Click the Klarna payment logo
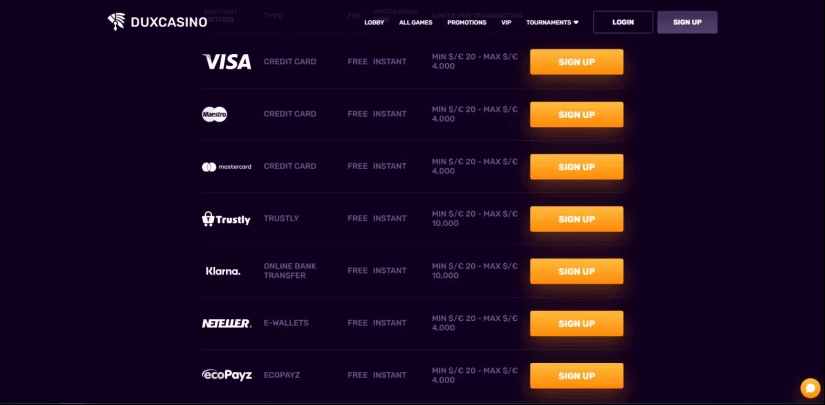Screen dimensions: 825x405 [223, 271]
